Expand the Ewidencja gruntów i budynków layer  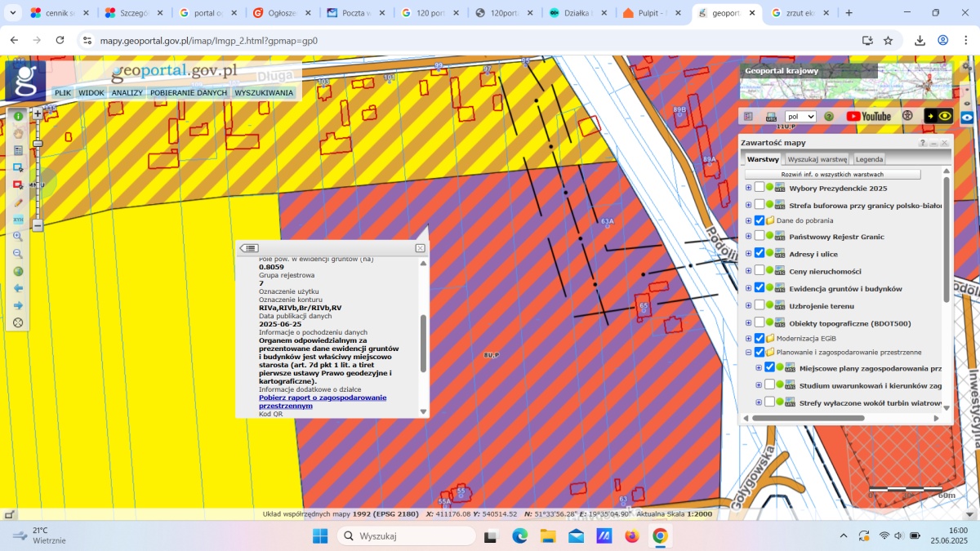(748, 288)
